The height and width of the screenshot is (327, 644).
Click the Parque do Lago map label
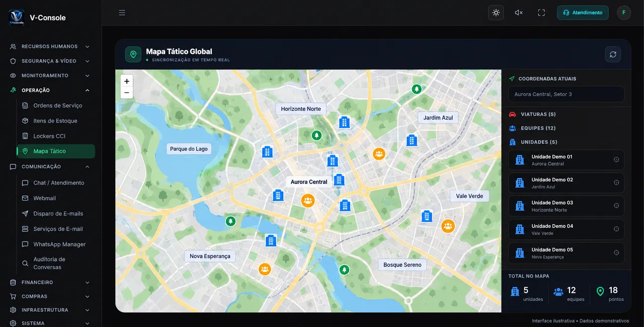pyautogui.click(x=189, y=149)
